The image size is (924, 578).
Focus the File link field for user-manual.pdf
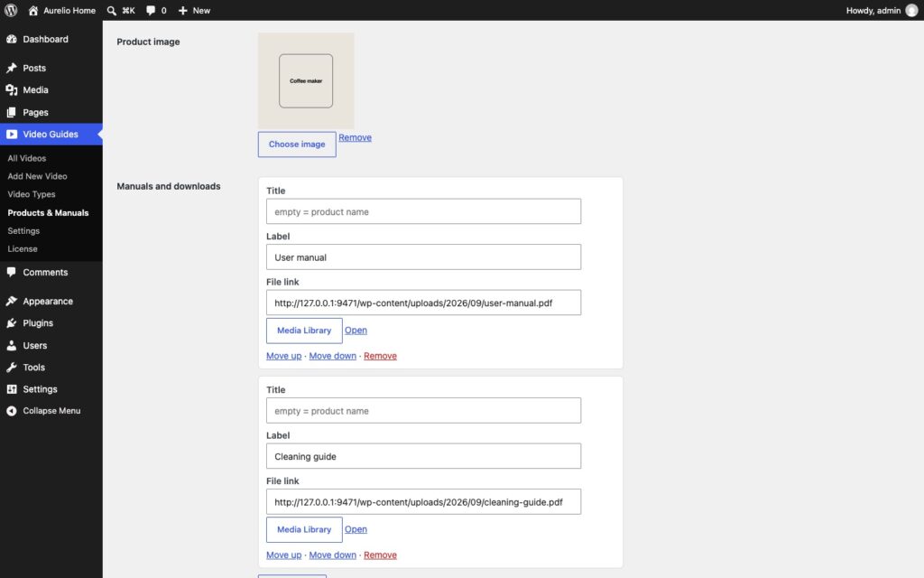coord(424,303)
